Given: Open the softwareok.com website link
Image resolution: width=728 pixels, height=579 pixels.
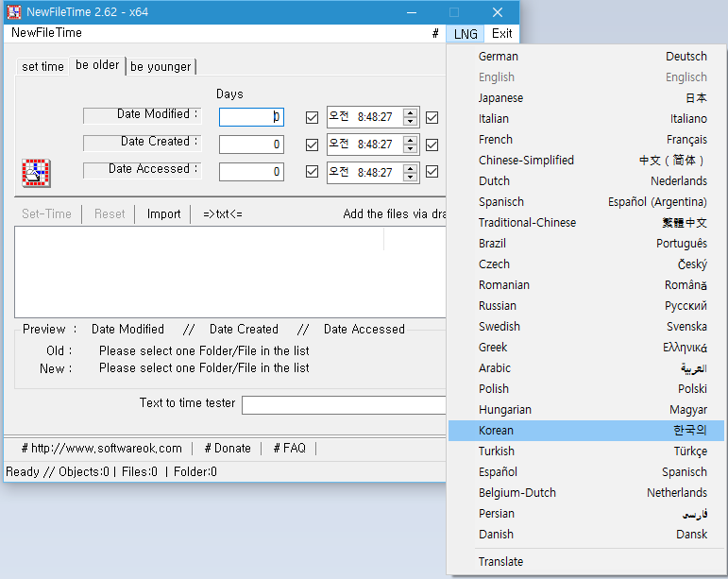Looking at the screenshot, I should click(102, 449).
